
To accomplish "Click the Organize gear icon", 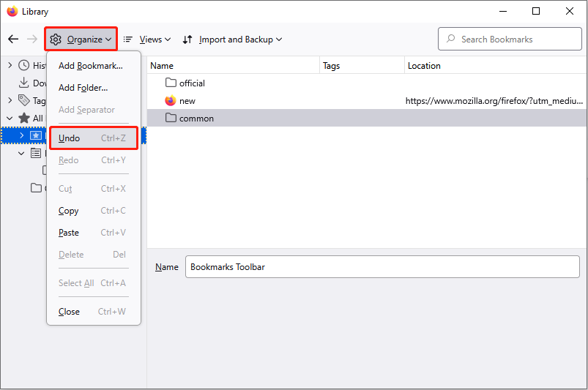I will click(56, 40).
